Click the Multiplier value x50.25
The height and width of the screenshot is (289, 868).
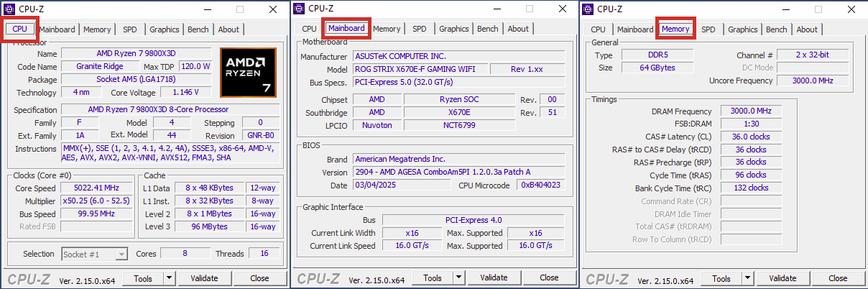97,201
